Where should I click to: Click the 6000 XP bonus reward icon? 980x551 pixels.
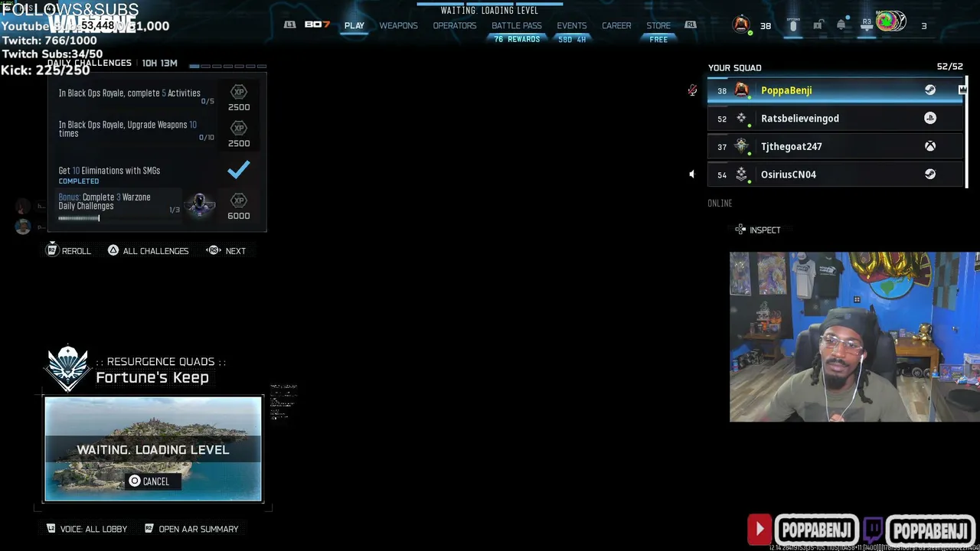click(x=239, y=201)
